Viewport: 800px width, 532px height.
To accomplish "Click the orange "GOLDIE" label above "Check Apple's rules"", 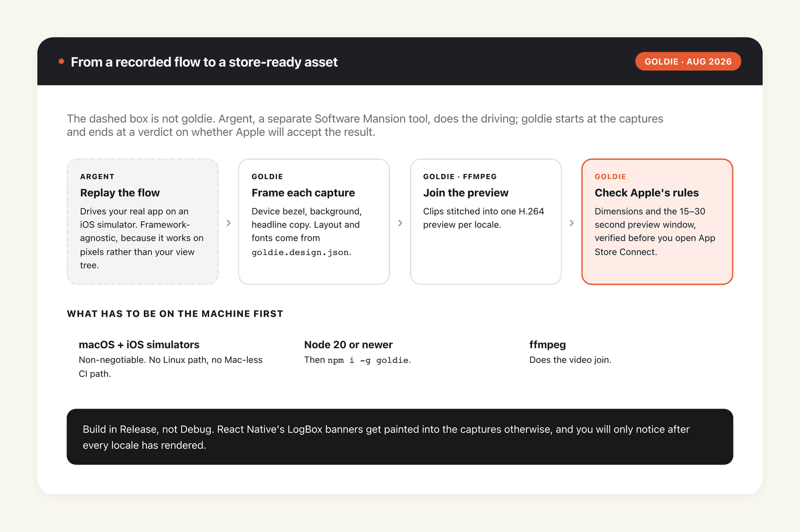I will 610,176.
